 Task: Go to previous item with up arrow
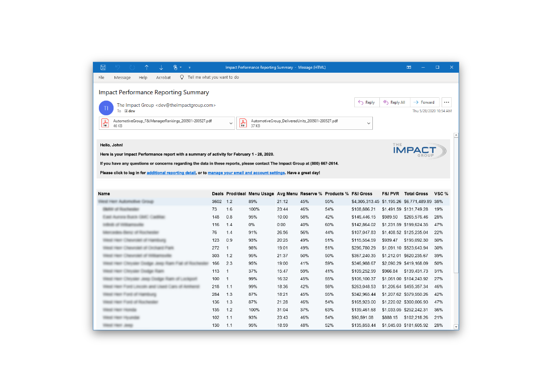click(147, 67)
